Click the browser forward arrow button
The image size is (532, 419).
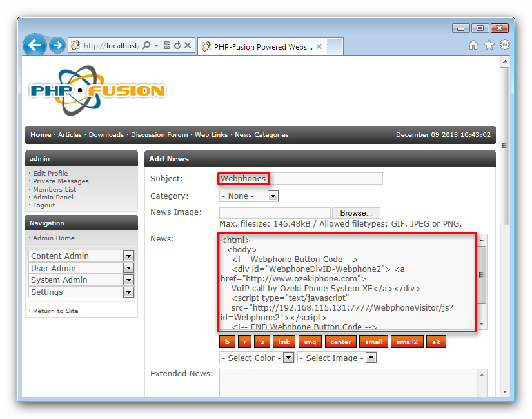[x=57, y=45]
